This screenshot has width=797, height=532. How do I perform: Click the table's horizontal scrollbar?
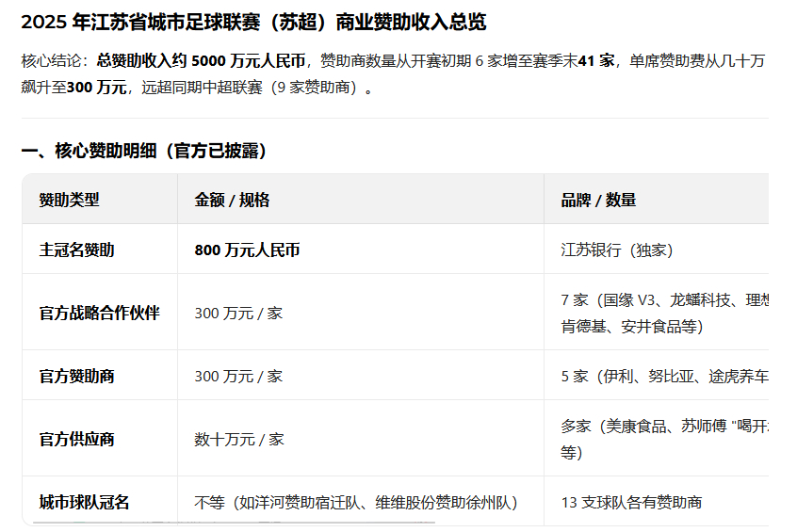tap(234, 523)
